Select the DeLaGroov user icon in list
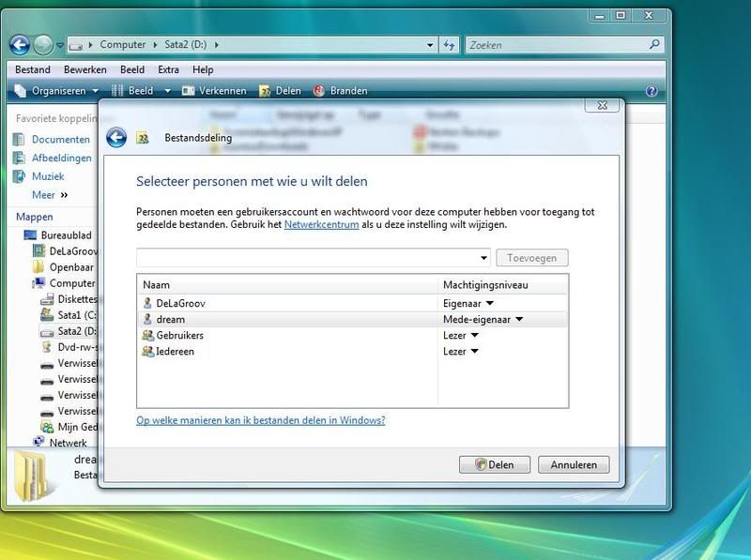The height and width of the screenshot is (560, 751). coord(147,304)
